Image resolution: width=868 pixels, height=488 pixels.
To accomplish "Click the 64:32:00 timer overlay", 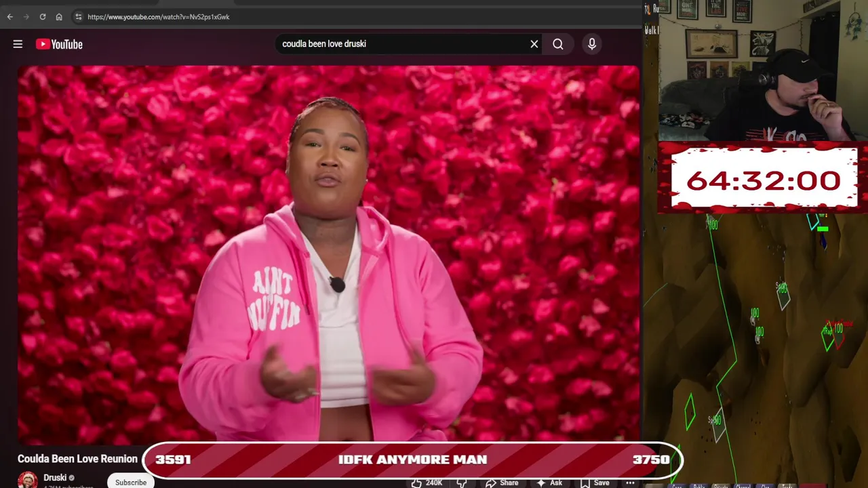I will 764,180.
